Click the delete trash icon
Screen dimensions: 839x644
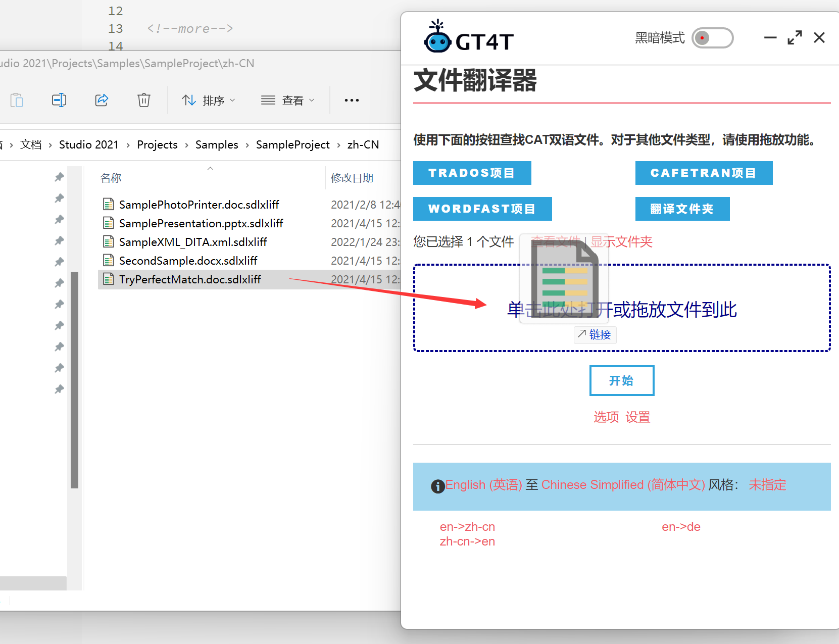pyautogui.click(x=144, y=100)
